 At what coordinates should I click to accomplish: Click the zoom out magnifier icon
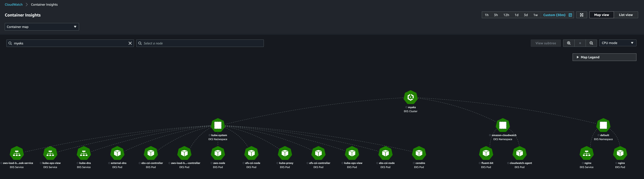click(591, 43)
